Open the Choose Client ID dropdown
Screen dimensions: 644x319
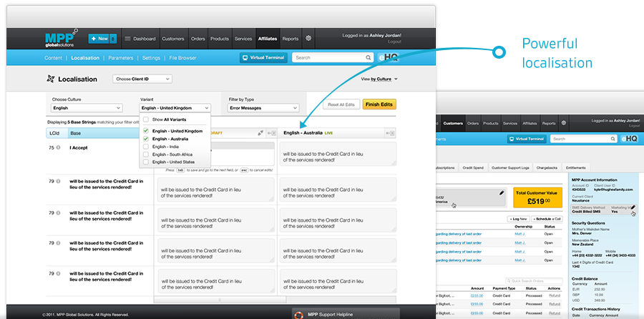pos(142,79)
